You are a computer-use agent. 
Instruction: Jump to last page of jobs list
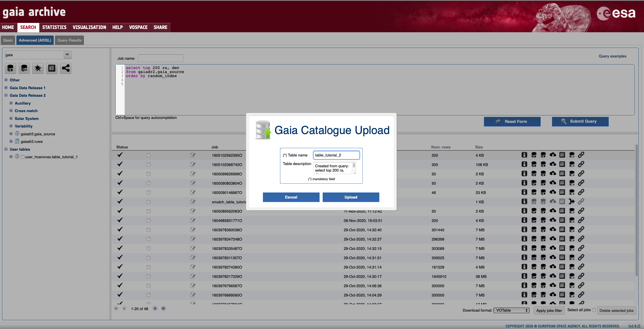pyautogui.click(x=164, y=309)
